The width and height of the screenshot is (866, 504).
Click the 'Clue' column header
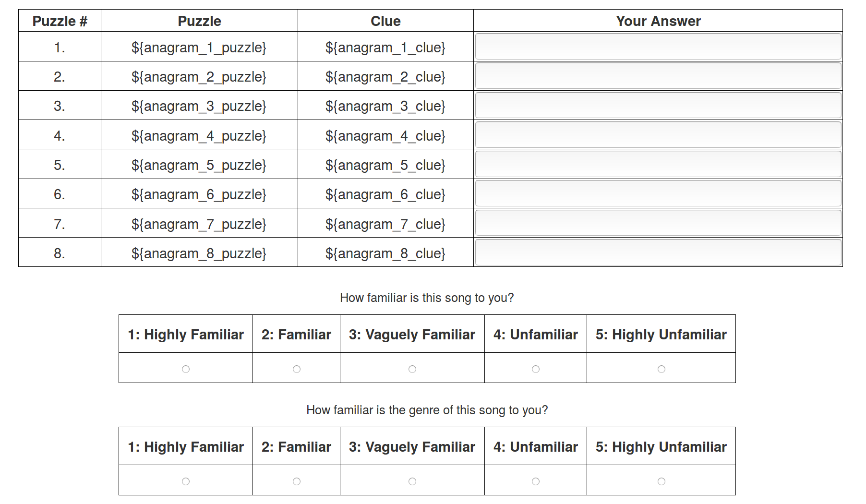[x=385, y=21]
